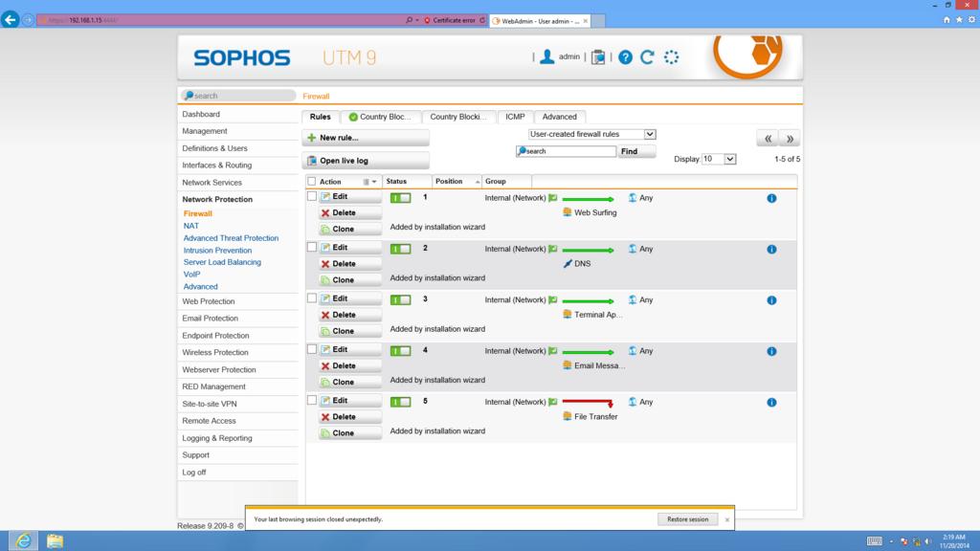
Task: Toggle status switch of rule 1
Action: [401, 198]
